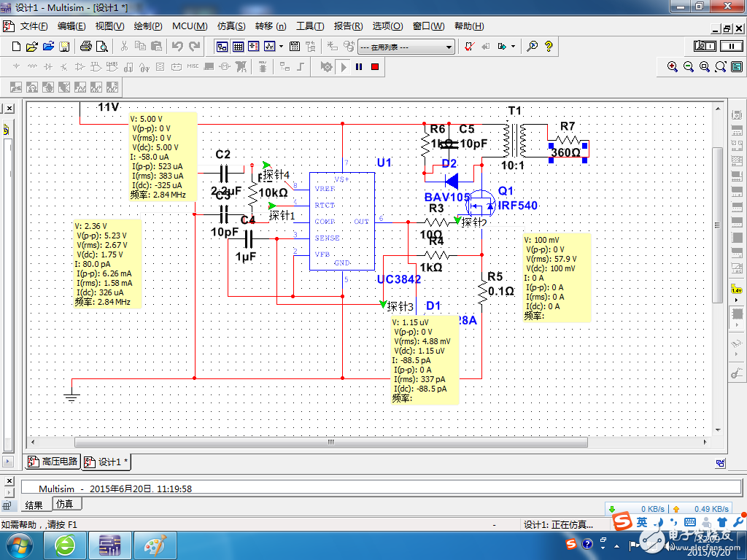Image resolution: width=747 pixels, height=560 pixels.
Task: Open the 仿真(S) menu
Action: 231,26
